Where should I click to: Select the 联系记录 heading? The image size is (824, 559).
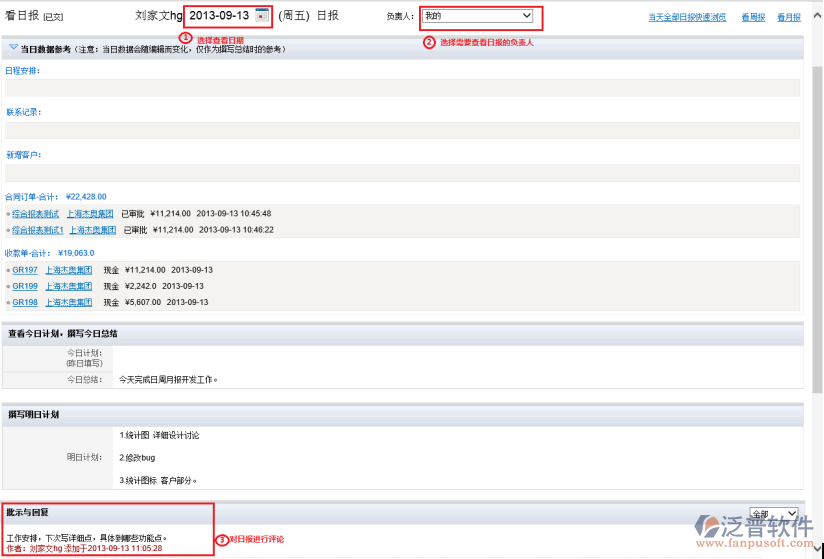(24, 112)
